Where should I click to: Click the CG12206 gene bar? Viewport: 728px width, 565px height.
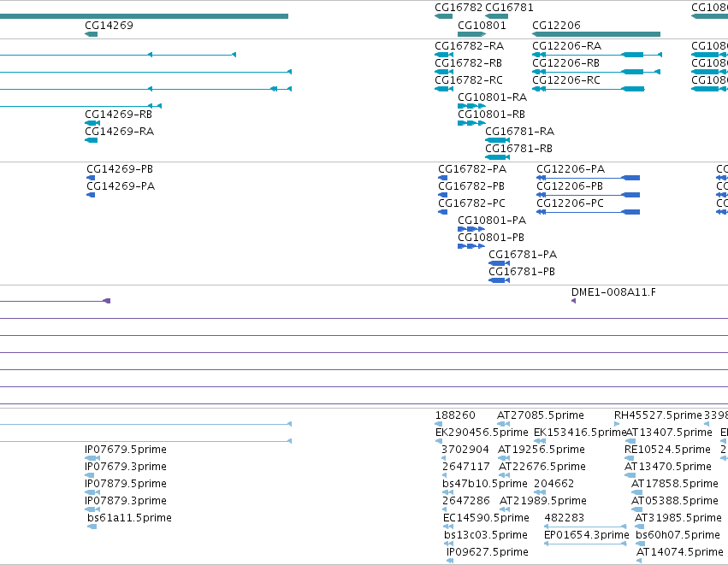click(x=596, y=34)
